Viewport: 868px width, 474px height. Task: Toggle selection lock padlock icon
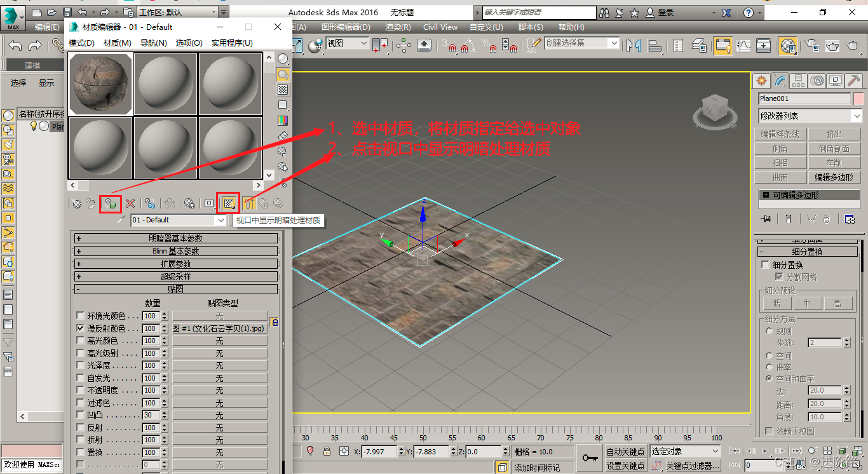[x=327, y=451]
